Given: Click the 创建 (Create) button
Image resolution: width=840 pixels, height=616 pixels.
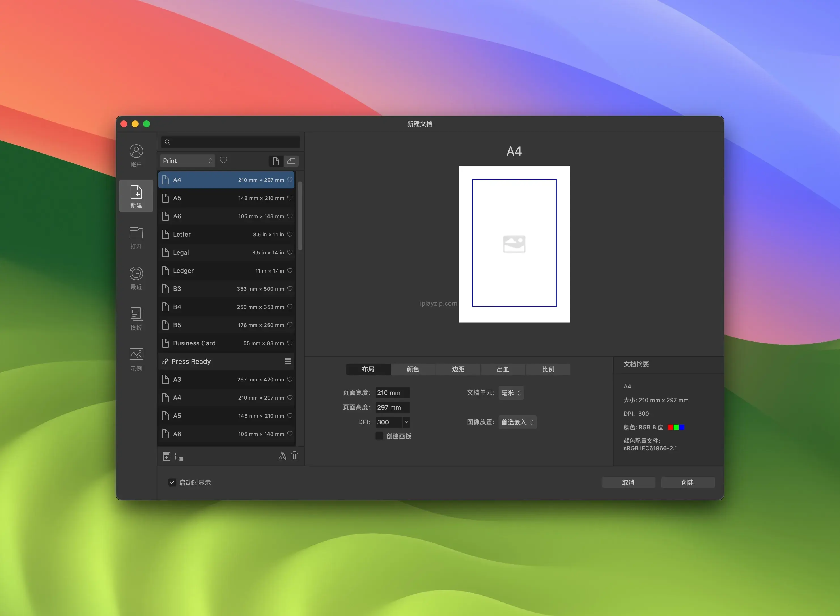Looking at the screenshot, I should pos(688,482).
